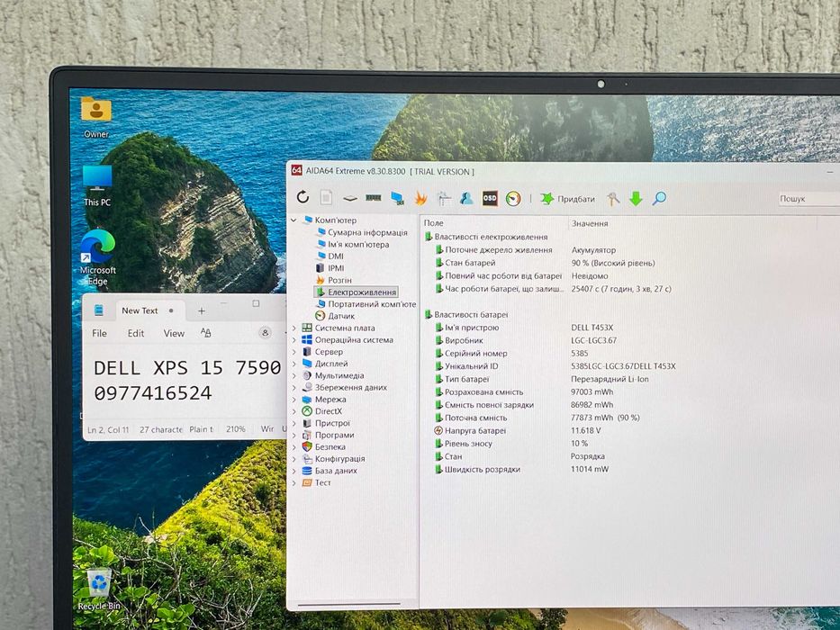Select the Owner folder desktop icon
Viewport: 840px width, 630px height.
click(x=96, y=117)
